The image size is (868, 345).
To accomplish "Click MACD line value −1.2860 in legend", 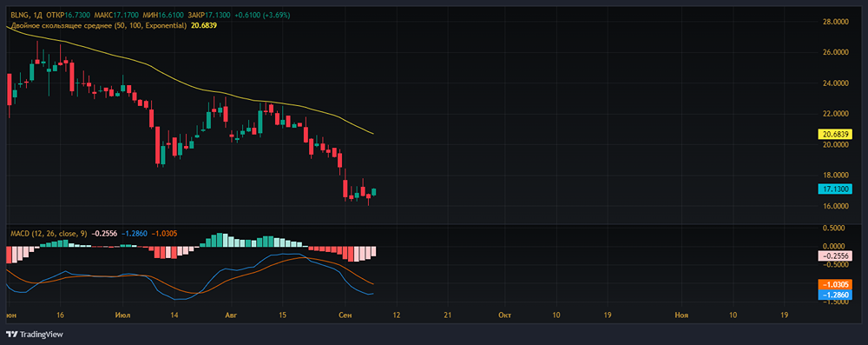I will 134,234.
